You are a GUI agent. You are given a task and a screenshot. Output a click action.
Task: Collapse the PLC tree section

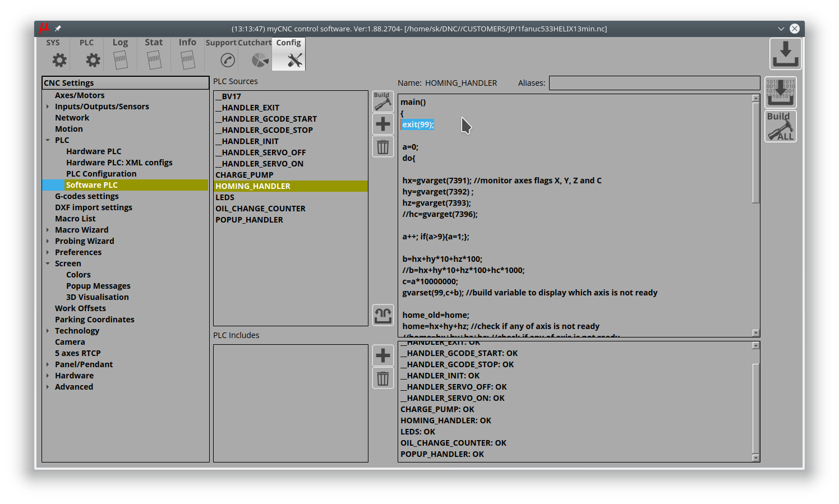[x=48, y=140]
